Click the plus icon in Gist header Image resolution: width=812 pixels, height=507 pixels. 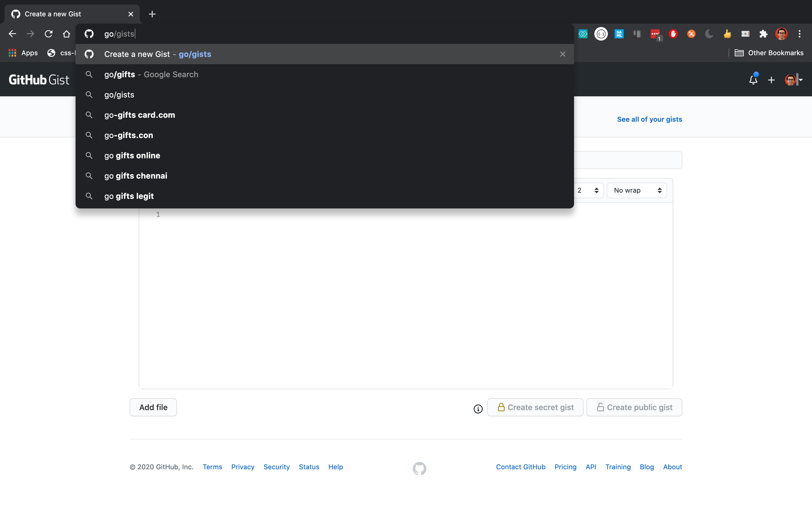(x=771, y=80)
